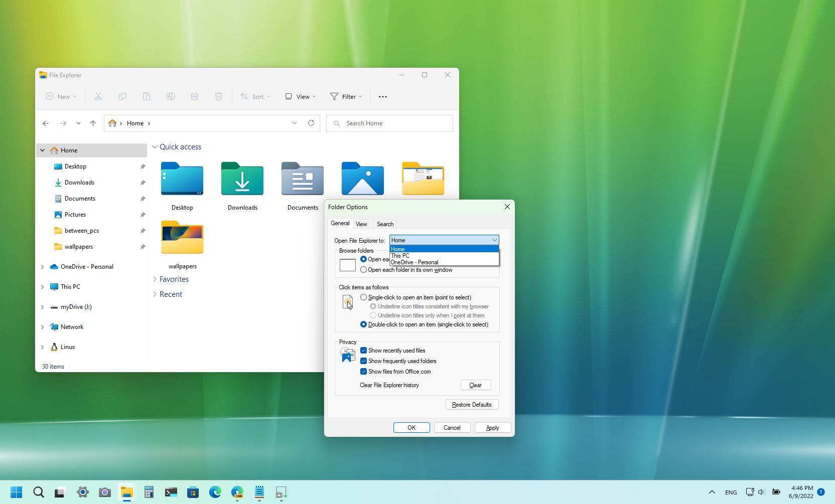Viewport: 835px width, 504px height.
Task: Disable Show frequently used folders
Action: pyautogui.click(x=364, y=361)
